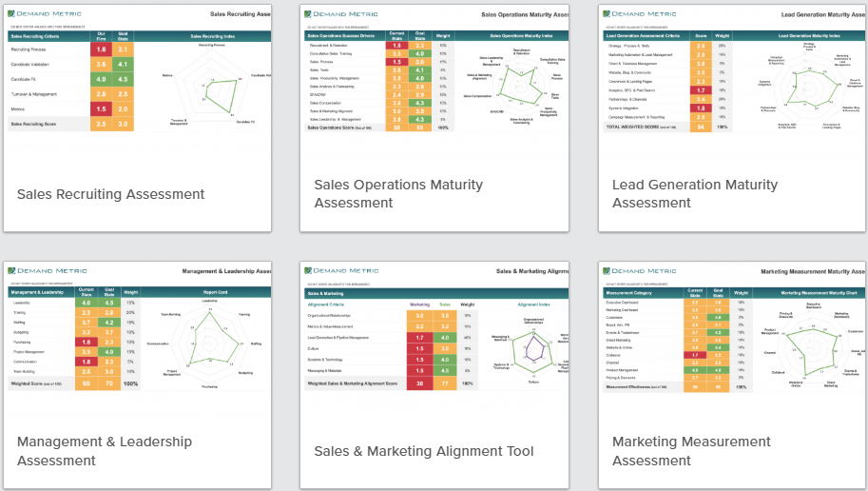
Task: Click Demand Metric logo on Sales Recruiting card
Action: pyautogui.click(x=45, y=13)
